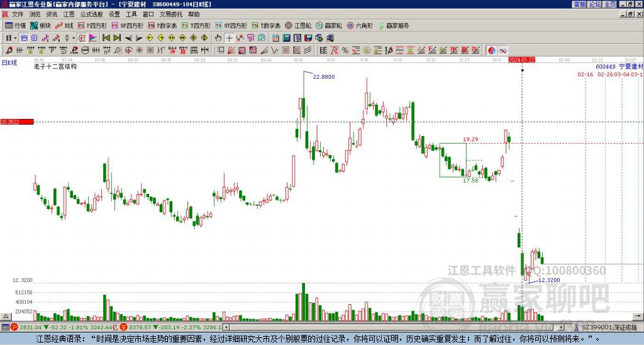Open the 设置 menu
This screenshot has height=345, width=644.
(114, 14)
